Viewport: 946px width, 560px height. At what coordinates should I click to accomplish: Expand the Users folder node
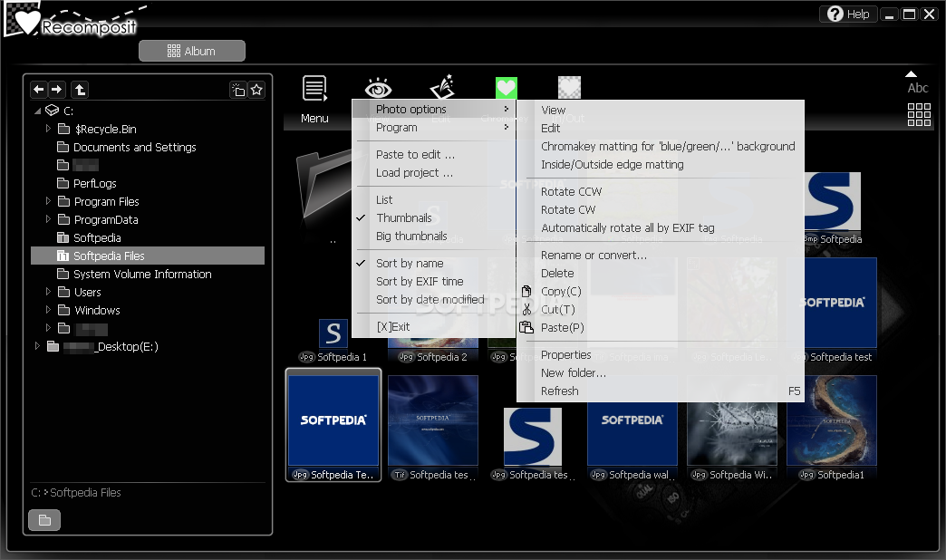(x=48, y=292)
